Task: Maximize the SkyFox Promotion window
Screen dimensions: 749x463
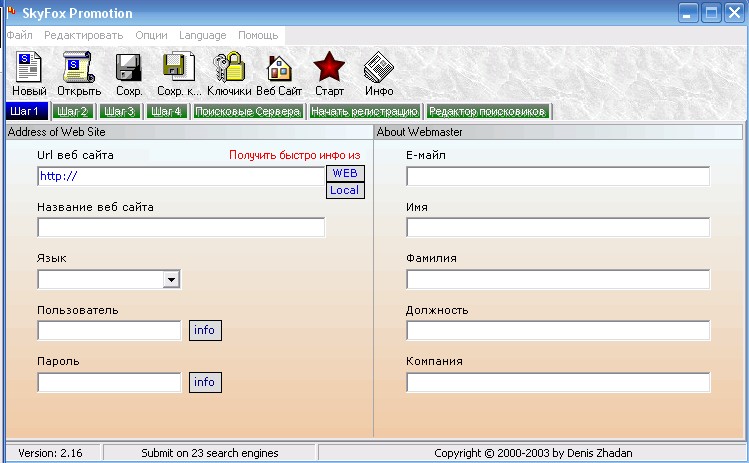Action: 711,12
